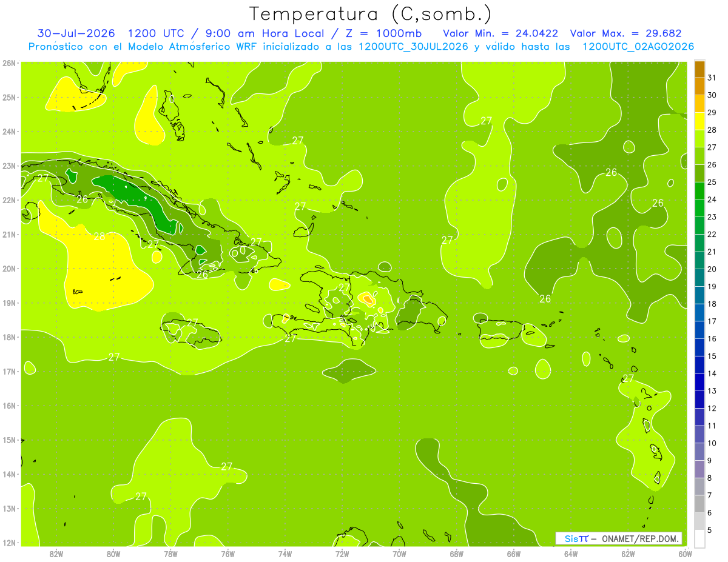The height and width of the screenshot is (562, 728).
Task: Click the latitude label 24N
Action: (x=9, y=132)
